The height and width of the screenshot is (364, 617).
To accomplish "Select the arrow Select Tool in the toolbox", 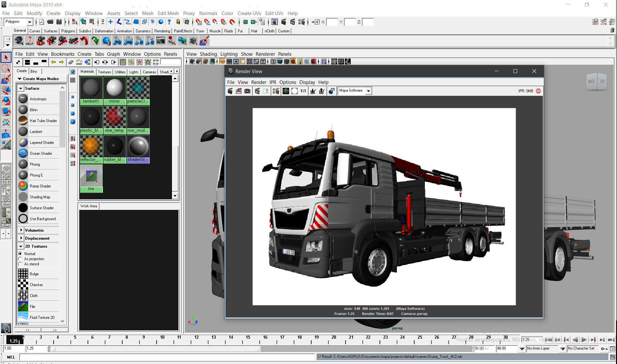I will pyautogui.click(x=6, y=57).
